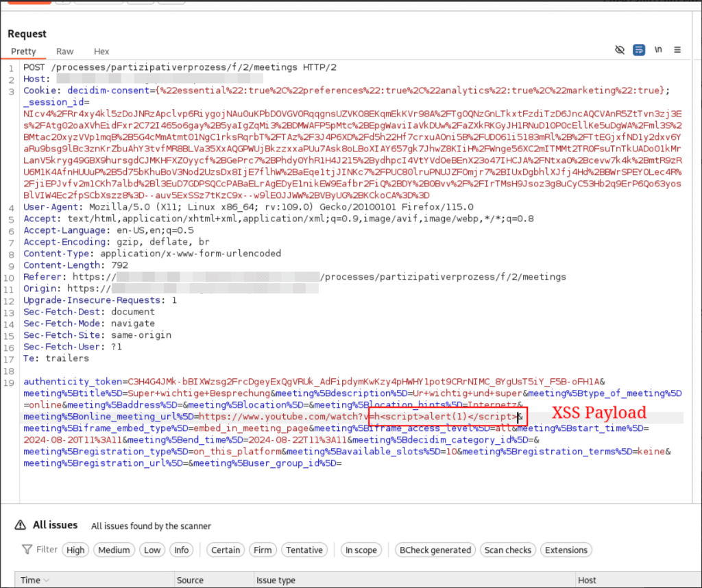Viewport: 702px width, 588px height.
Task: Click the Content-Type header line
Action: (152, 254)
